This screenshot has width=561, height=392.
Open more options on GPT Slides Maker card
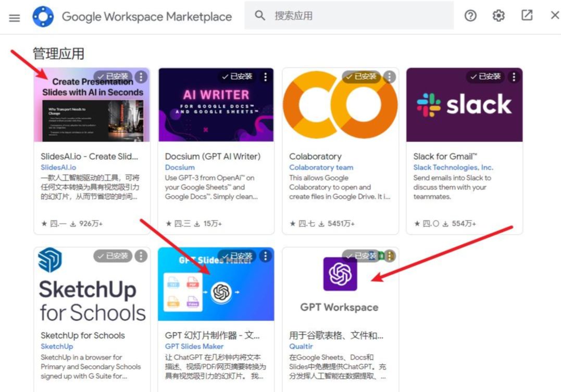[x=265, y=256]
